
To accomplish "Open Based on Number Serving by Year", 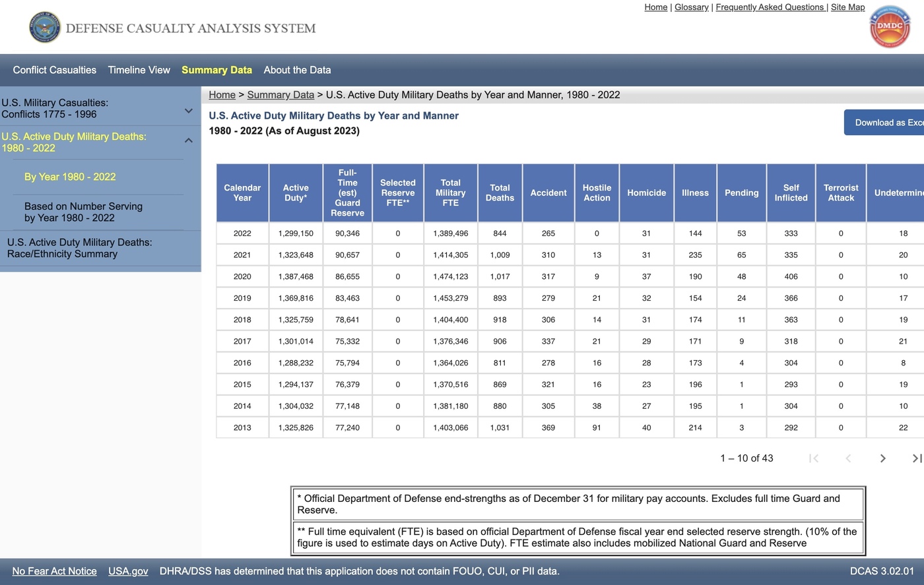I will [x=83, y=212].
